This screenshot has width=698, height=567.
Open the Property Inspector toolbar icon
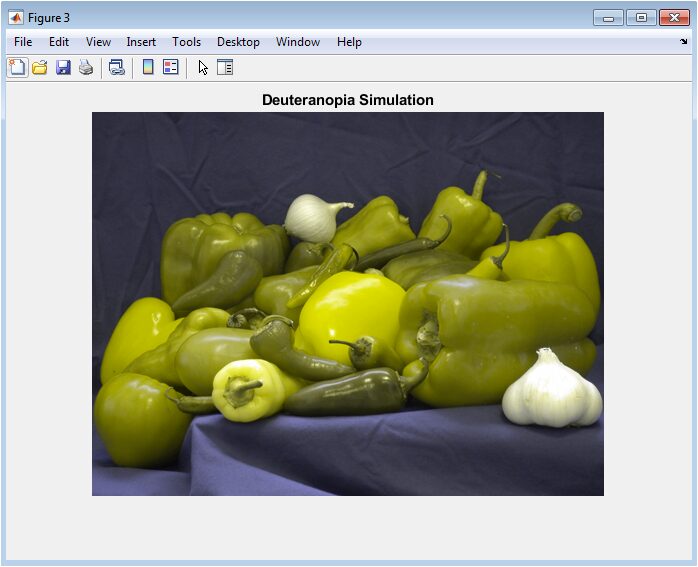(225, 68)
